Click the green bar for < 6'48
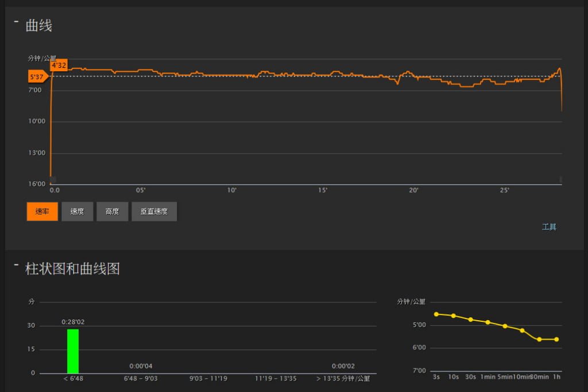Viewport: 588px width, 392px height. click(x=73, y=351)
